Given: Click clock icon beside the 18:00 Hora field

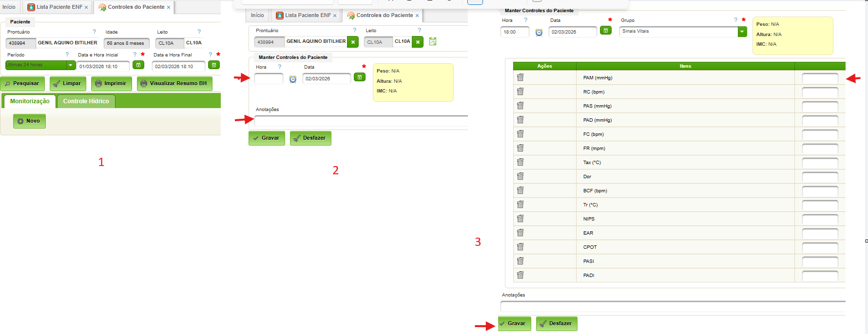Looking at the screenshot, I should (x=539, y=32).
